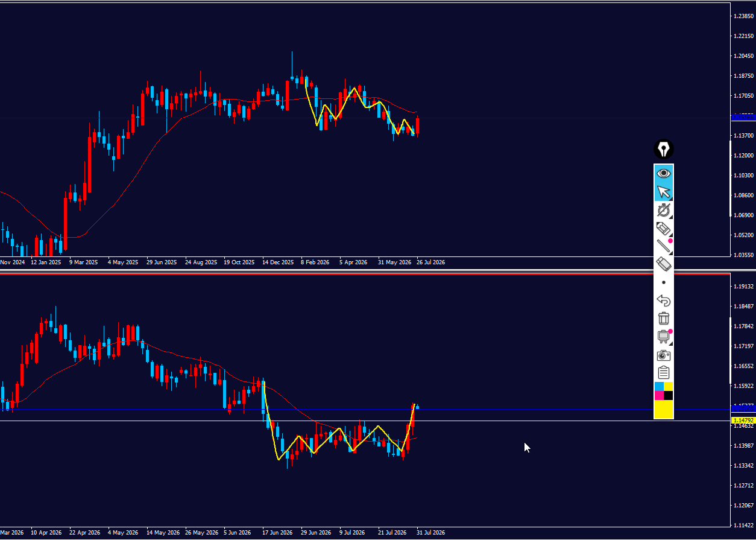Click the 12 Jan 2025 date label

(x=46, y=262)
